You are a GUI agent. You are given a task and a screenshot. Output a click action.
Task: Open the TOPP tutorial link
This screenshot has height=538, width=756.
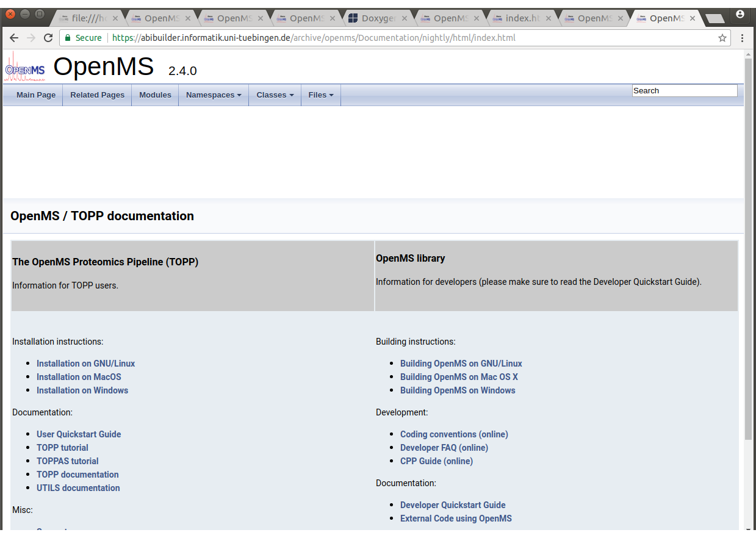pos(62,448)
